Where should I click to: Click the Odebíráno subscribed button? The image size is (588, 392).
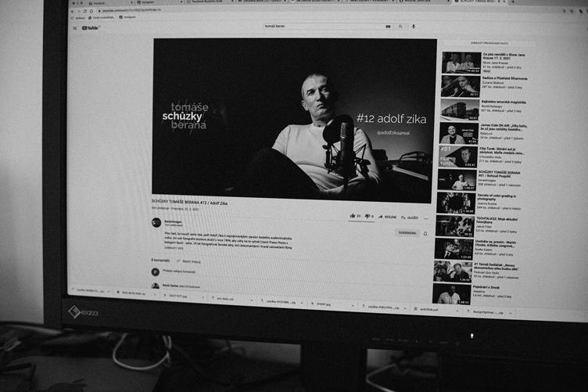(407, 233)
